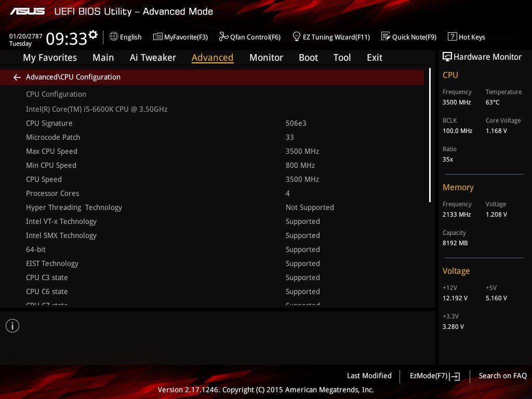Click the back arrow for Advanced\CPU Configuration
Image resolution: width=532 pixels, height=399 pixels.
click(x=17, y=77)
